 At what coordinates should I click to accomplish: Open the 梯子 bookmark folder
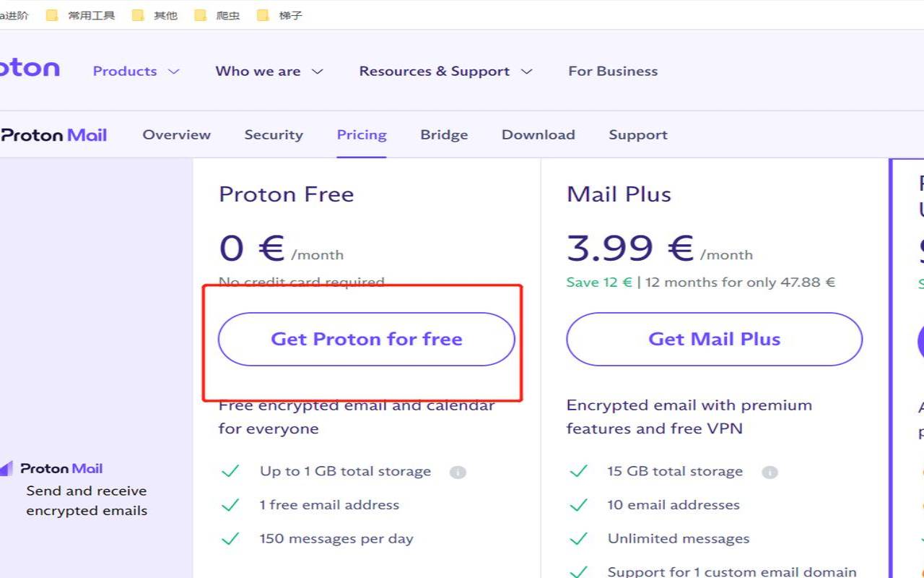(280, 15)
